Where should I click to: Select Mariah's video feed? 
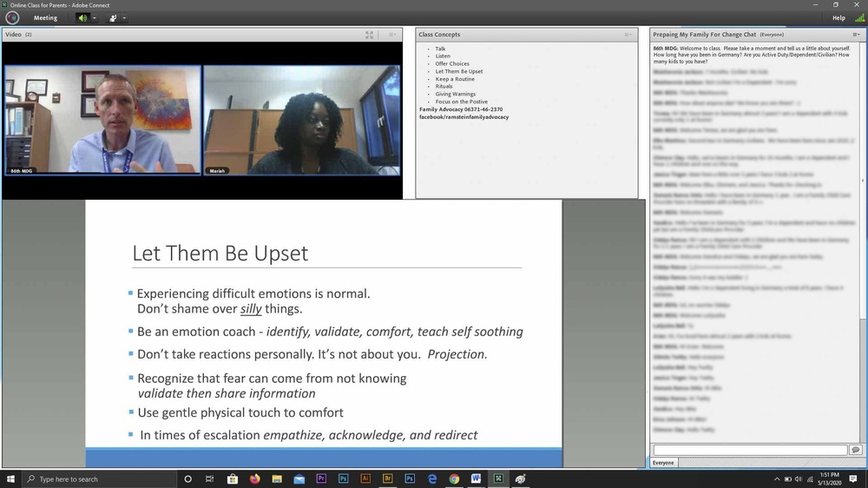(x=302, y=120)
